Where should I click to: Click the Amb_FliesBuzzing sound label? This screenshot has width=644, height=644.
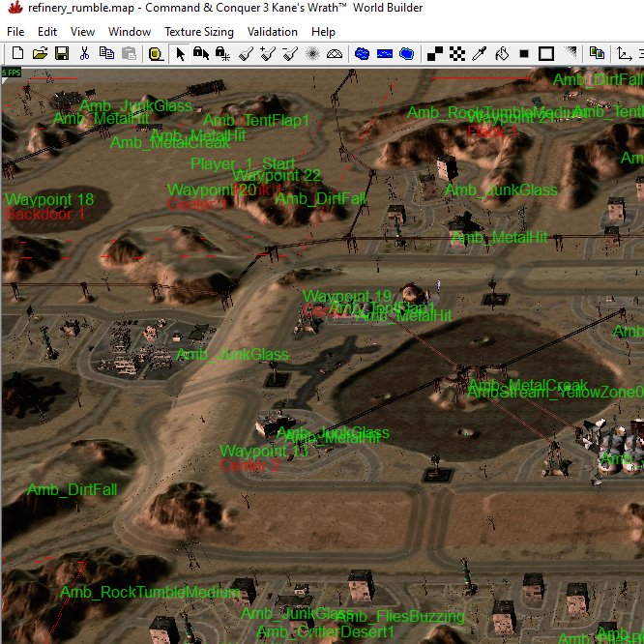pos(400,617)
